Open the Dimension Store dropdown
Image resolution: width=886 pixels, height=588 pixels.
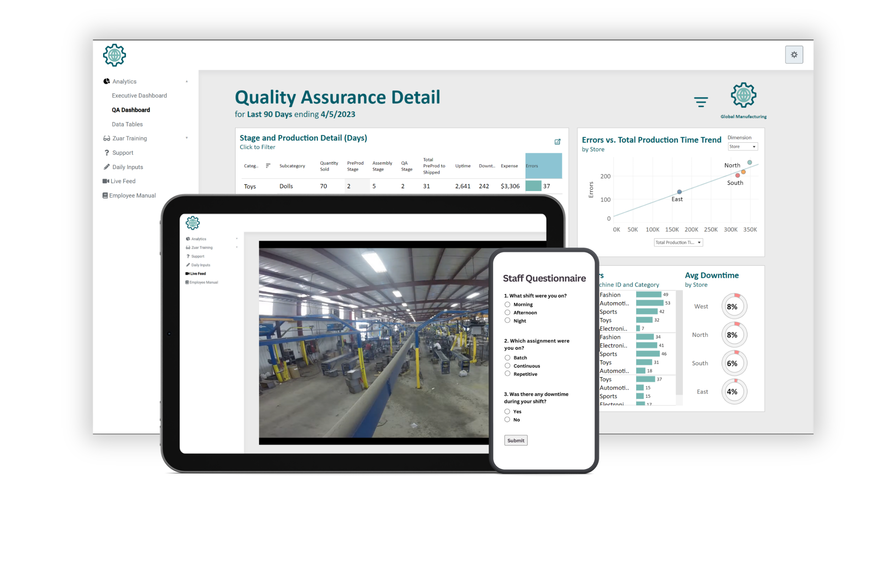tap(742, 147)
